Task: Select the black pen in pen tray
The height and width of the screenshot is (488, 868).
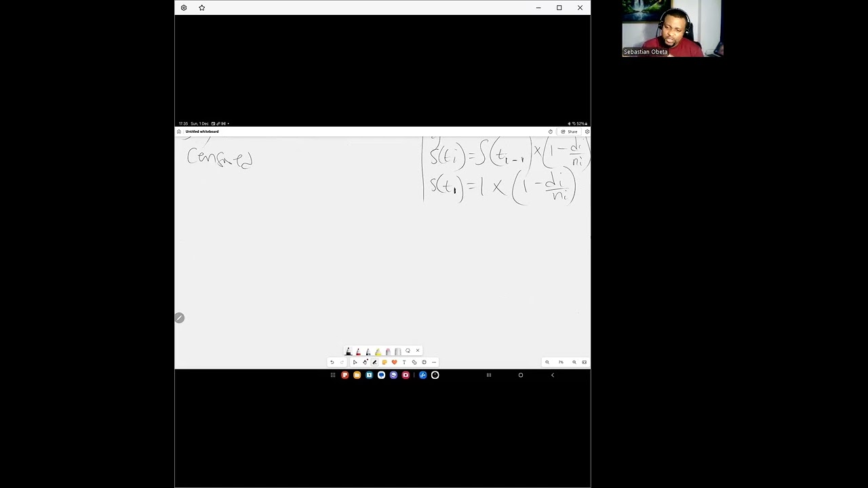Action: pos(349,351)
